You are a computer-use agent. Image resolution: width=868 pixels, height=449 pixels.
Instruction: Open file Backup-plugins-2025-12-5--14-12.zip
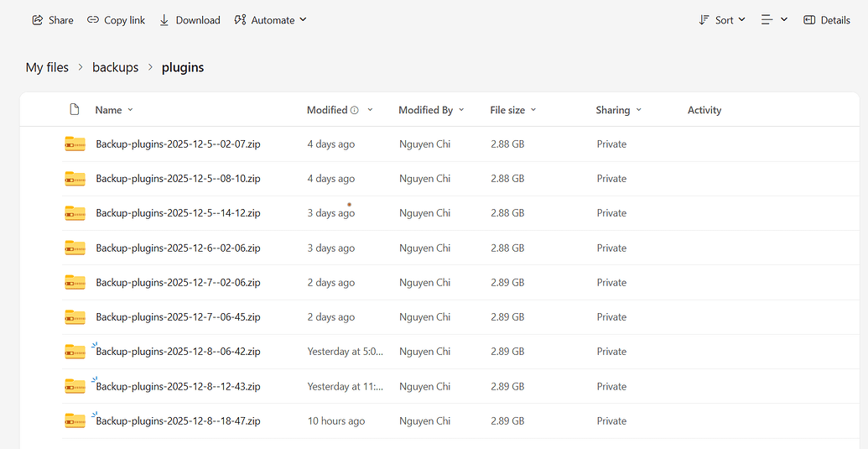[x=179, y=213]
